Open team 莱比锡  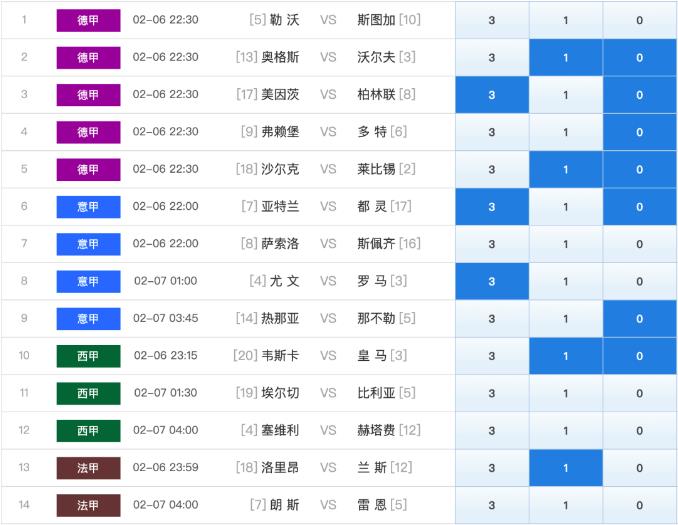coord(376,169)
